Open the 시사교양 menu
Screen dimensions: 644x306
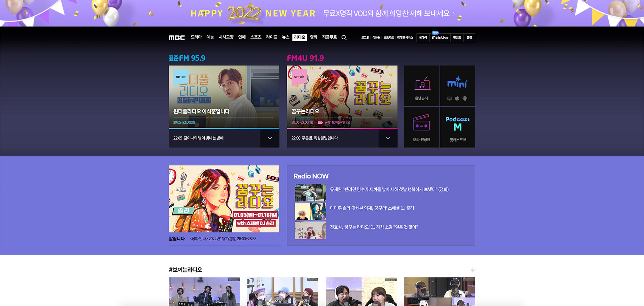pyautogui.click(x=226, y=37)
